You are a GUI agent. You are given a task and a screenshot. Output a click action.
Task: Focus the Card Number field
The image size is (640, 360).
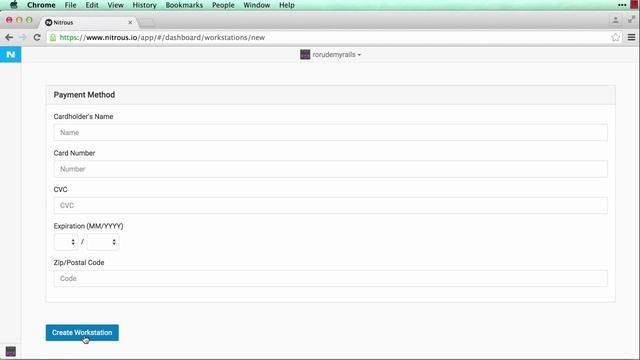(x=330, y=169)
